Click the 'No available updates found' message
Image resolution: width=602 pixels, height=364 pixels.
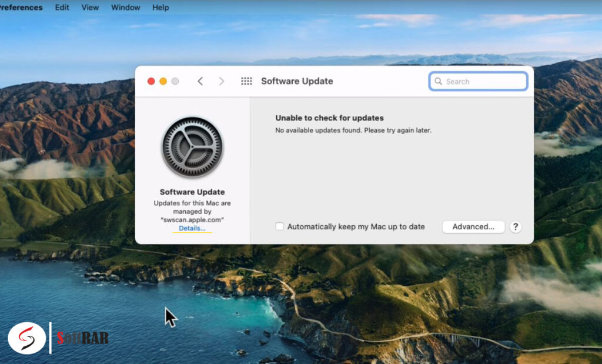(x=353, y=130)
